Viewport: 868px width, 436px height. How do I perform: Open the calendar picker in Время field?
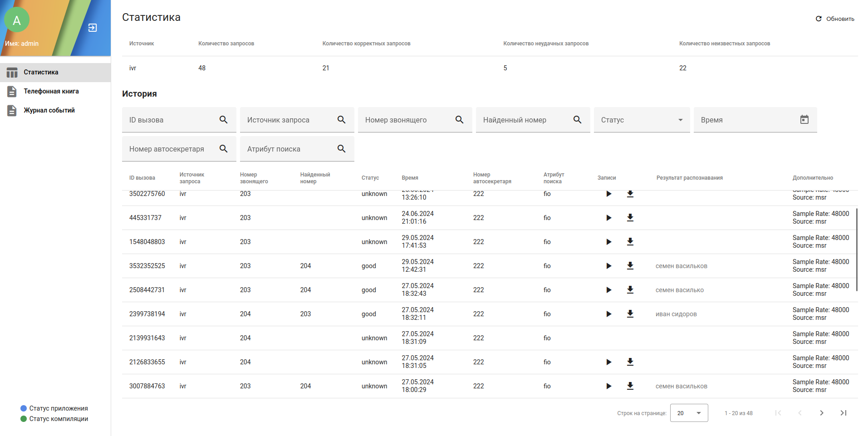pos(804,120)
